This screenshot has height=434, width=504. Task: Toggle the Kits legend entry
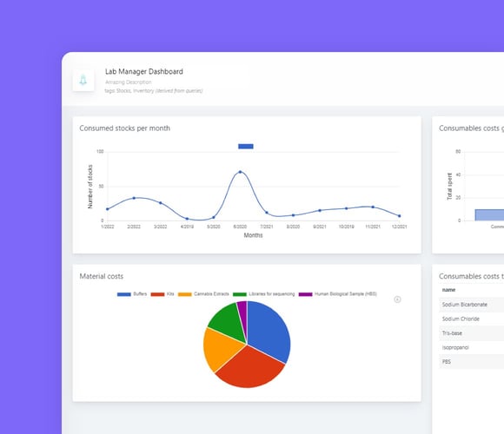click(162, 294)
